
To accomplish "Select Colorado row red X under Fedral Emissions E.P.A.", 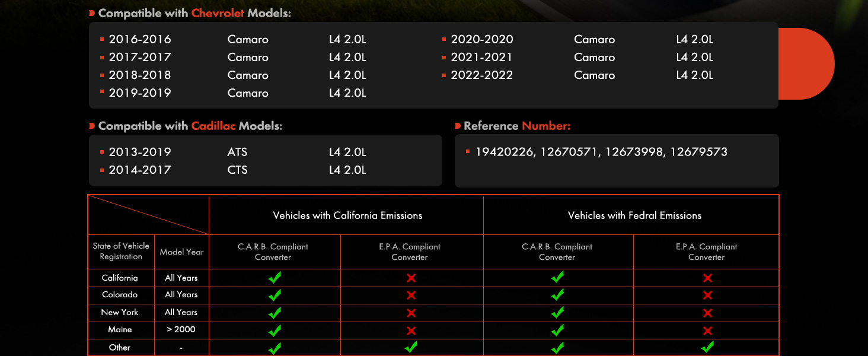I will [x=707, y=295].
